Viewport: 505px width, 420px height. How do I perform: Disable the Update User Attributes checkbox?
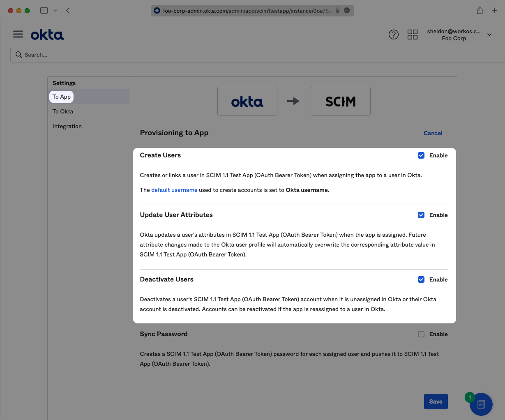click(x=421, y=215)
